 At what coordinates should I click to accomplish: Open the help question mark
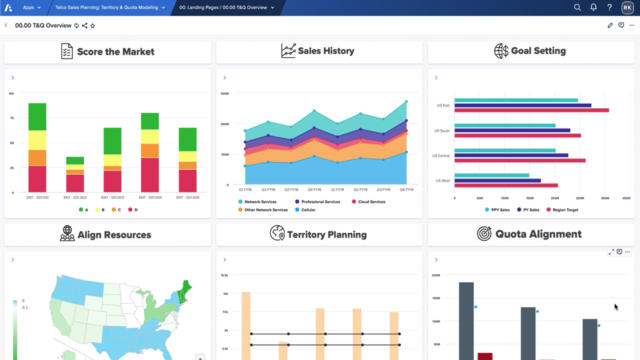[x=609, y=7]
